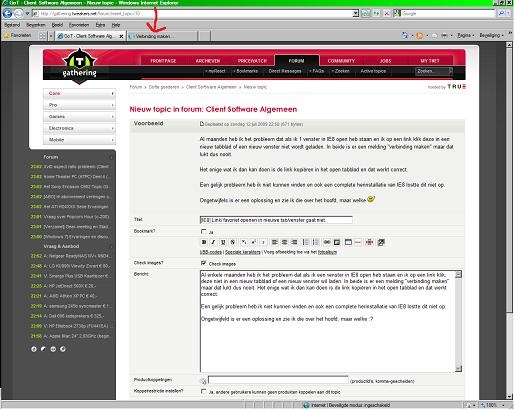
Task: Open the Speciale karakters link
Action: click(243, 252)
